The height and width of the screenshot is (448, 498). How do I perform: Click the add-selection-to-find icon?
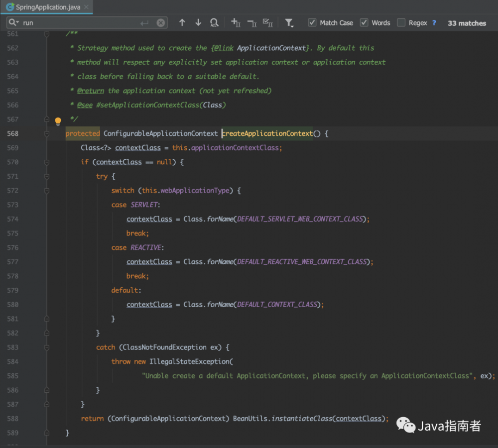235,22
